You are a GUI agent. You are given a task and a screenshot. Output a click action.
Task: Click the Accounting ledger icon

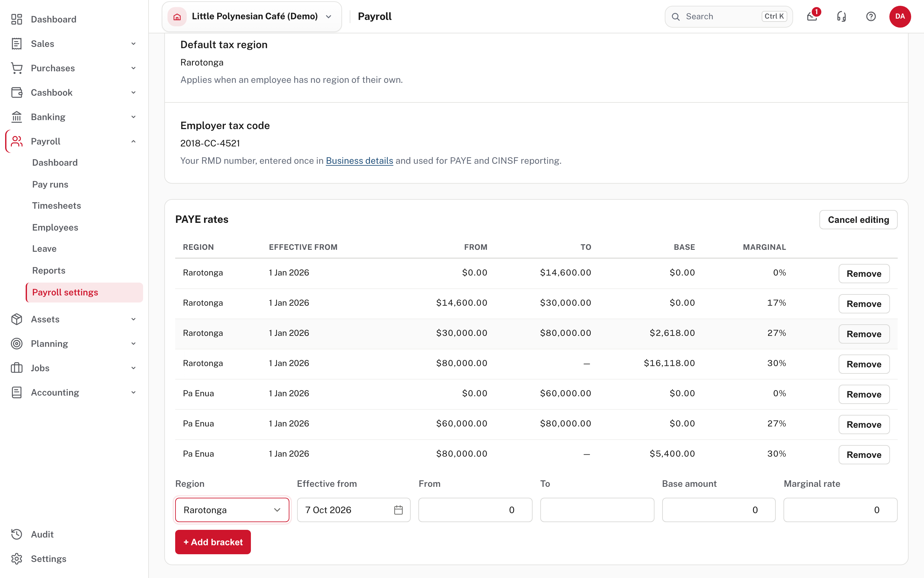point(16,393)
